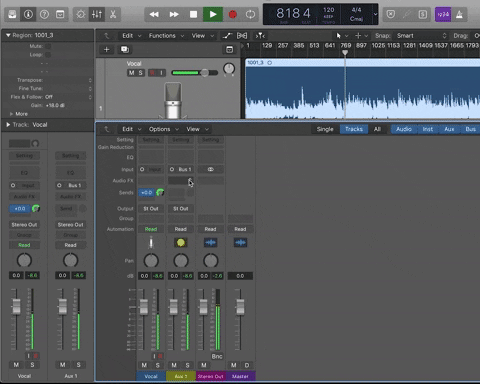The height and width of the screenshot is (384, 480).
Task: Click the Duplicate Track icon
Action: point(125,49)
